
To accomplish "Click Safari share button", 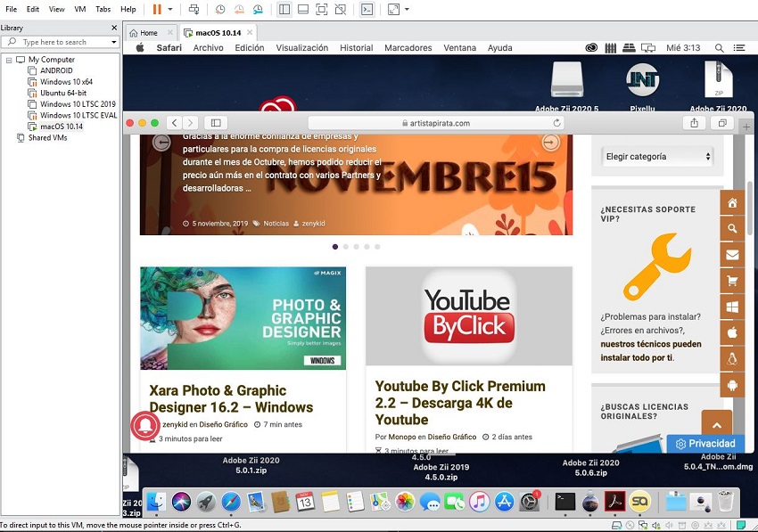I will pos(694,123).
